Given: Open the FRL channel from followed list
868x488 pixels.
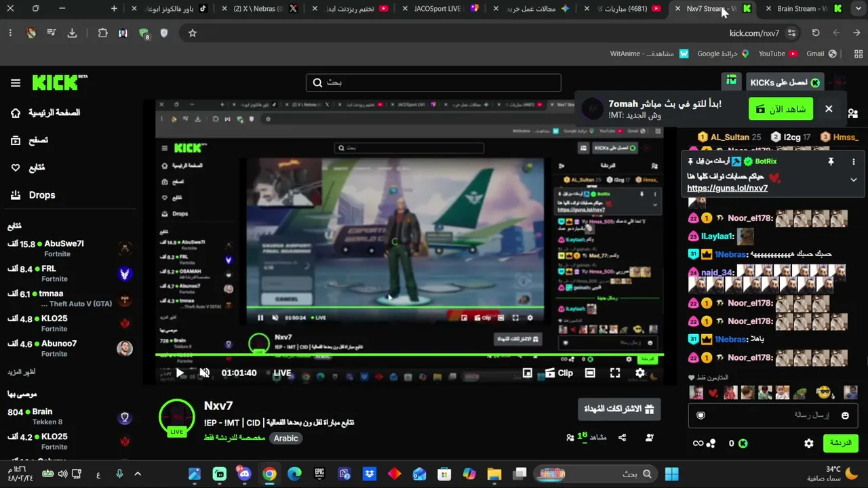Looking at the screenshot, I should pyautogui.click(x=69, y=274).
